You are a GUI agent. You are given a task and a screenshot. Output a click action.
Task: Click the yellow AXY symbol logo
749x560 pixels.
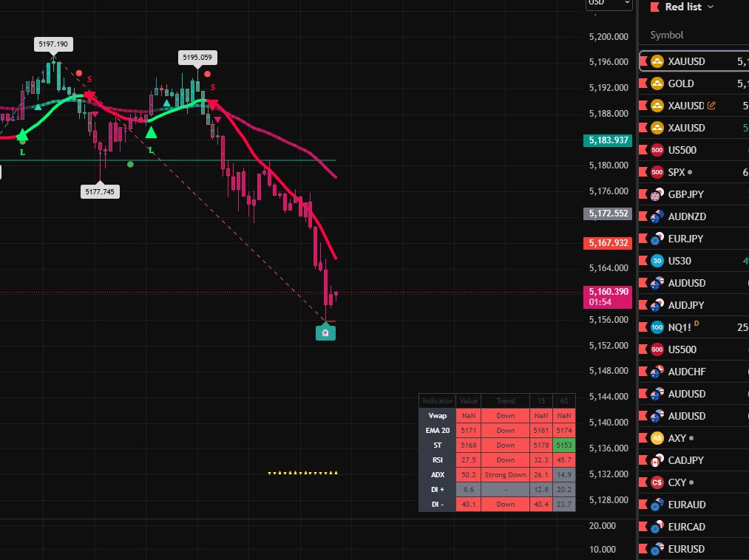click(x=657, y=438)
